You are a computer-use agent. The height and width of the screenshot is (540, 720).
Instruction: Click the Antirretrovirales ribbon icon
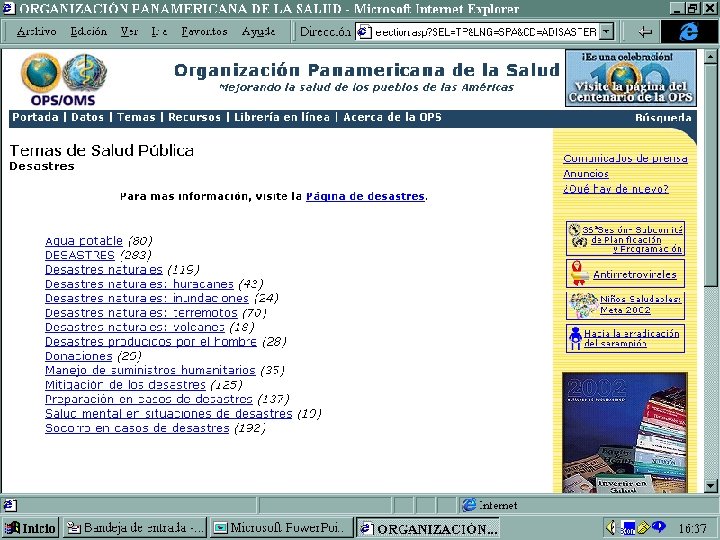click(579, 273)
